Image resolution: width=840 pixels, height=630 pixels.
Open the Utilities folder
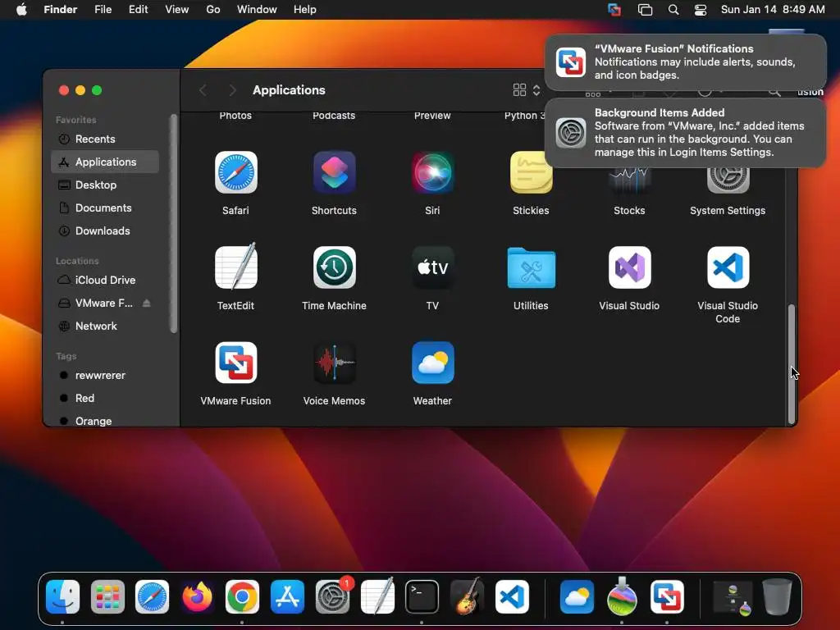tap(531, 267)
